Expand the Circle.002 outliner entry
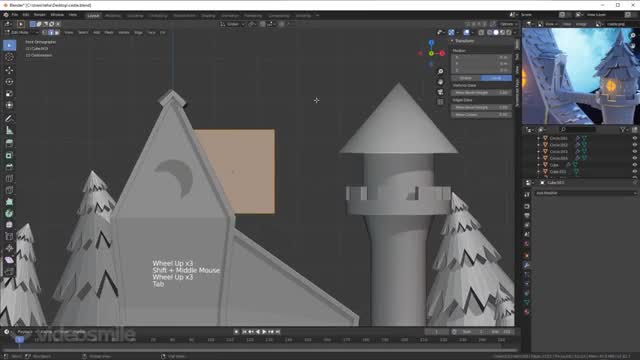The height and width of the screenshot is (360, 640). [538, 145]
